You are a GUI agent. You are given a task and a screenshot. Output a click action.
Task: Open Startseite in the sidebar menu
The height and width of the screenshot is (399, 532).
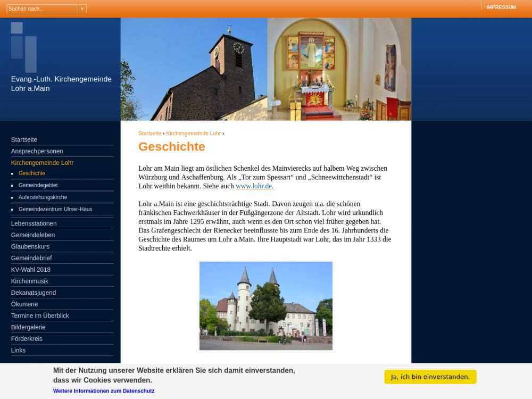[24, 140]
